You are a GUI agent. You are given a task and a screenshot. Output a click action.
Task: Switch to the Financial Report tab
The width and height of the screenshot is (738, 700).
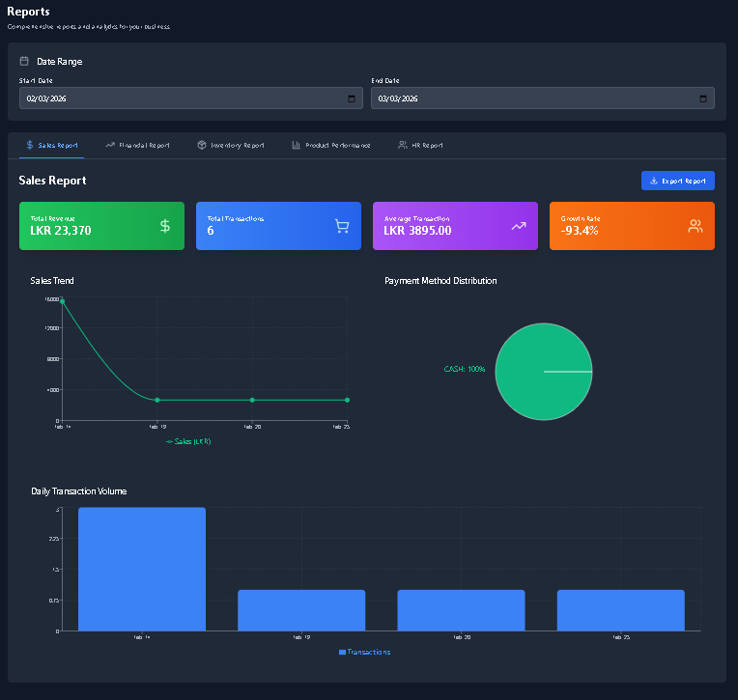(137, 146)
